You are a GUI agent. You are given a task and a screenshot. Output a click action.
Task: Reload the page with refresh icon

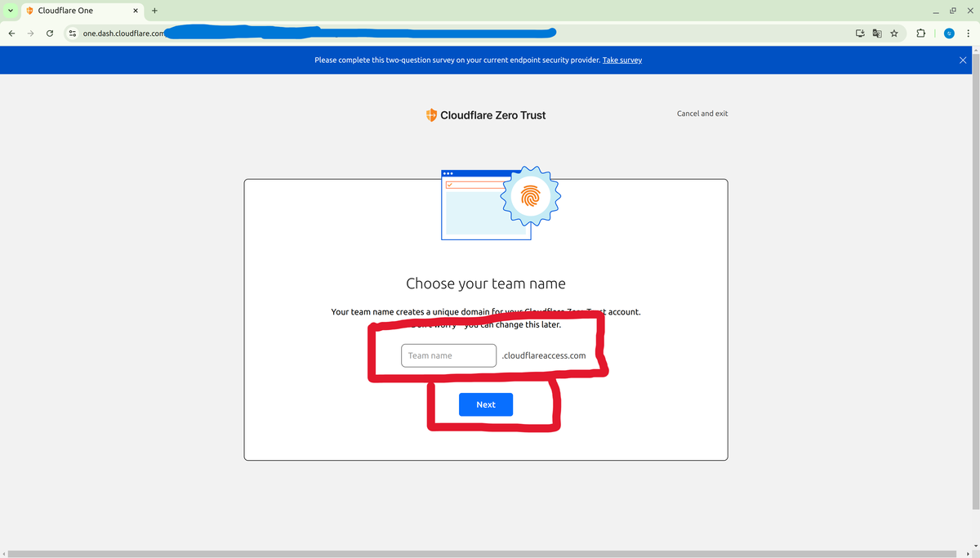[50, 33]
